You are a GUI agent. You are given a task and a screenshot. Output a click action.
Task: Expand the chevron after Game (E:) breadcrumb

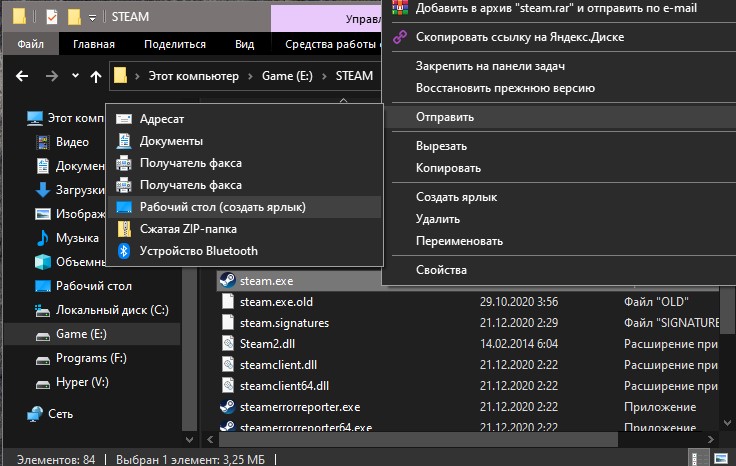[x=324, y=76]
